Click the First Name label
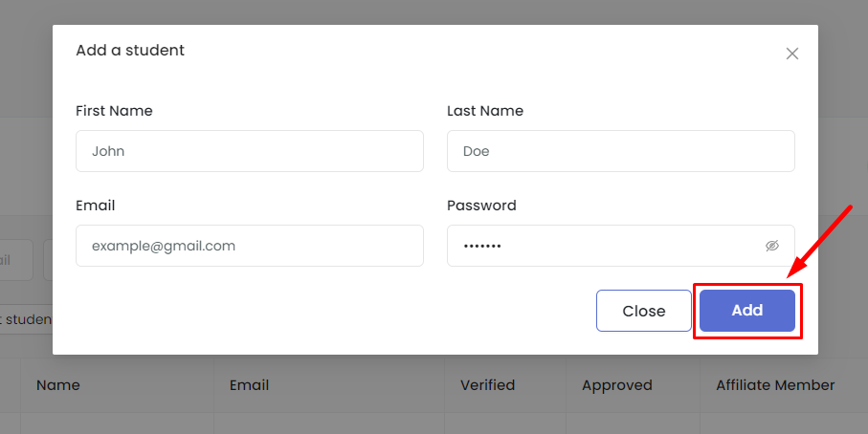The width and height of the screenshot is (868, 434). click(x=114, y=111)
